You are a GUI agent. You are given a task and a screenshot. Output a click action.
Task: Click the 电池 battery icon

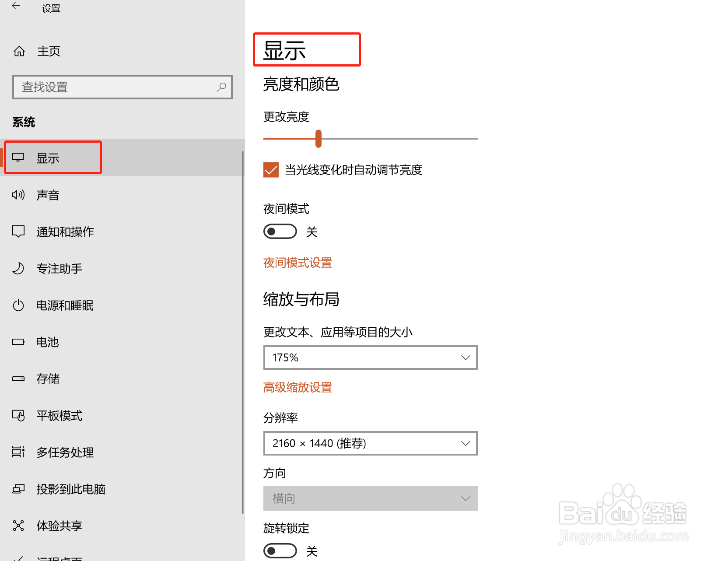click(x=18, y=342)
